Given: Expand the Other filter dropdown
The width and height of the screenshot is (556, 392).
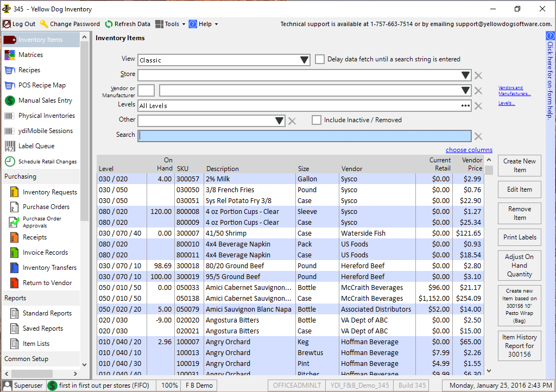Looking at the screenshot, I should (279, 121).
